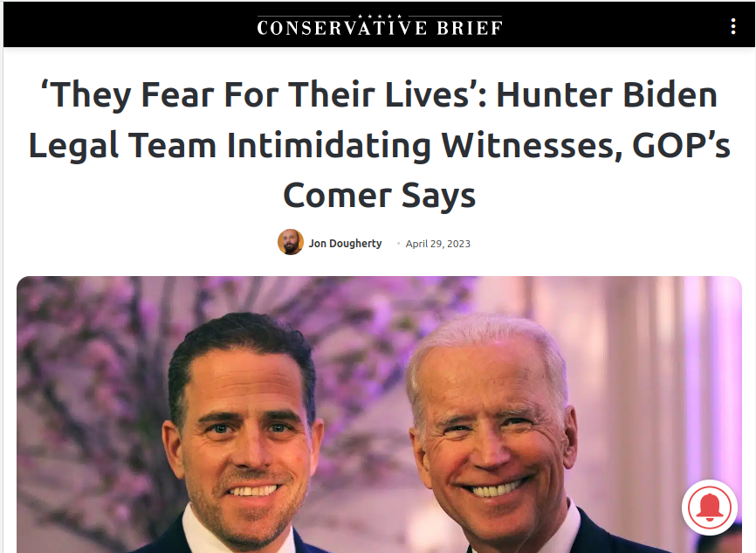Click the word BRIEF in the header
The width and height of the screenshot is (756, 553).
(470, 28)
